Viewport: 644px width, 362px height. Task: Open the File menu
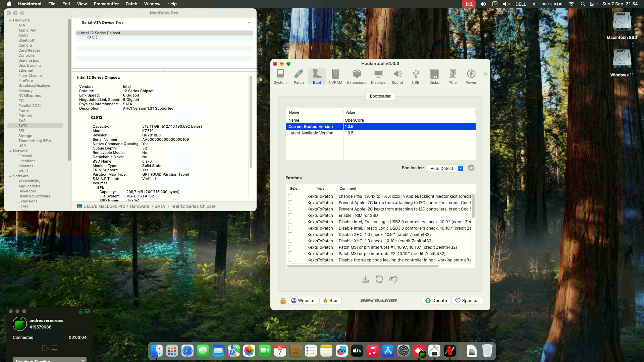tap(52, 4)
